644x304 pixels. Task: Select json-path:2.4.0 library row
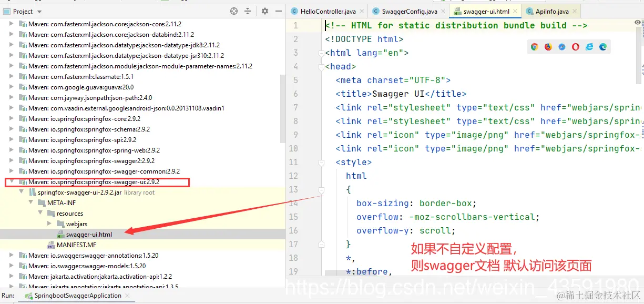[143, 98]
